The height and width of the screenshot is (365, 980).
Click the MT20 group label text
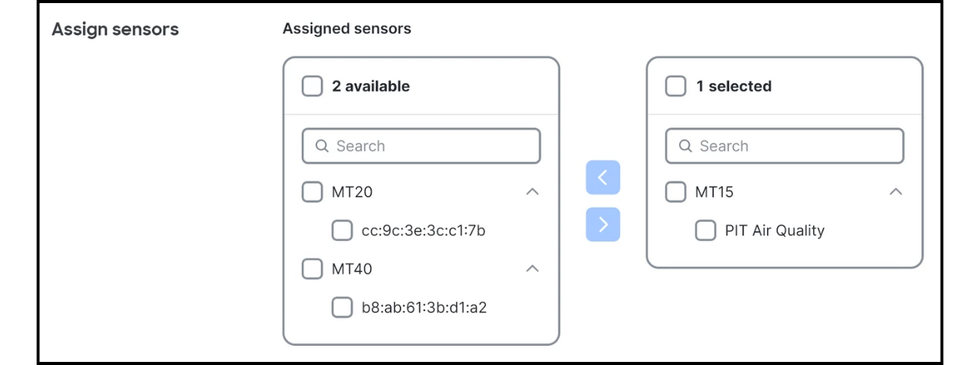coord(352,192)
